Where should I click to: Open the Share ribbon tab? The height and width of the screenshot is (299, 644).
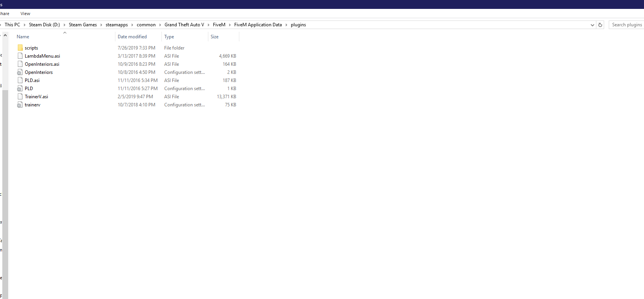pyautogui.click(x=5, y=14)
